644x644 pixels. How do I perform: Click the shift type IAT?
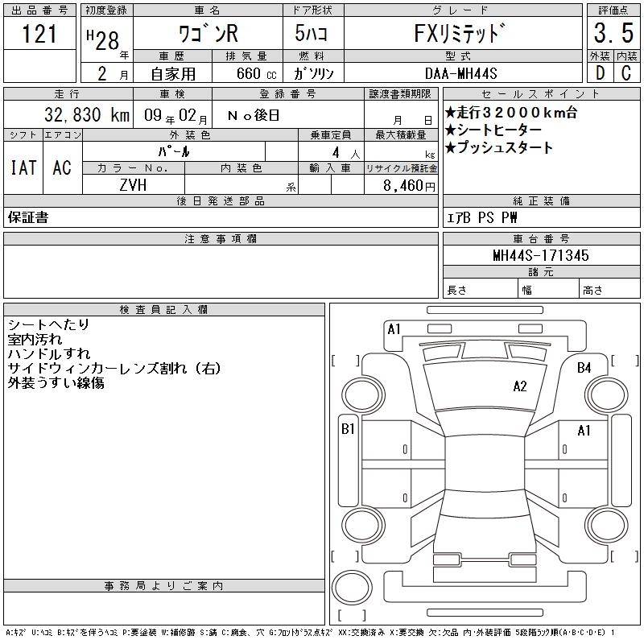[x=23, y=168]
